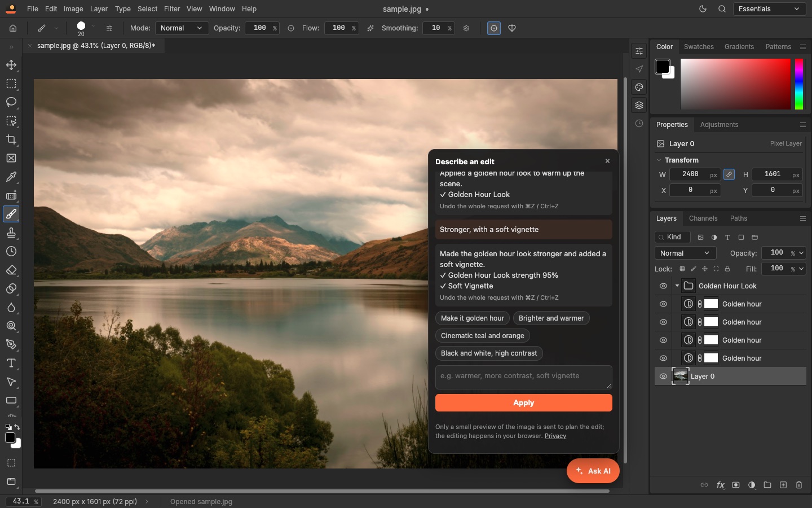Select the Lasso tool
The image size is (812, 508).
click(11, 102)
